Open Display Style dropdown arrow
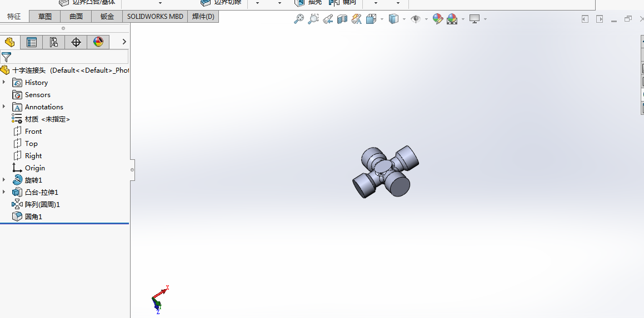This screenshot has width=644, height=318. (404, 19)
